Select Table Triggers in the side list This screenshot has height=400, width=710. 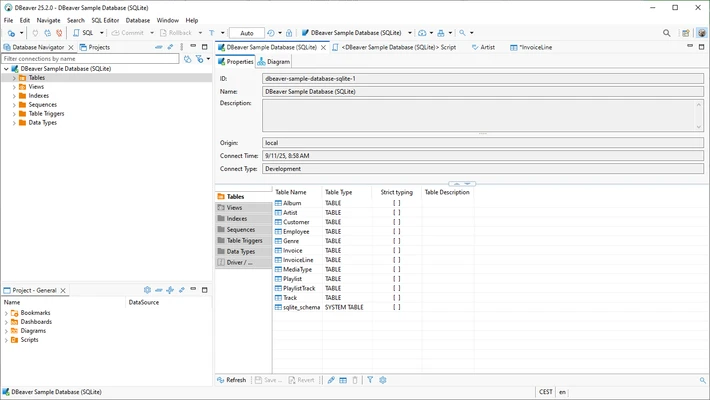tap(244, 241)
